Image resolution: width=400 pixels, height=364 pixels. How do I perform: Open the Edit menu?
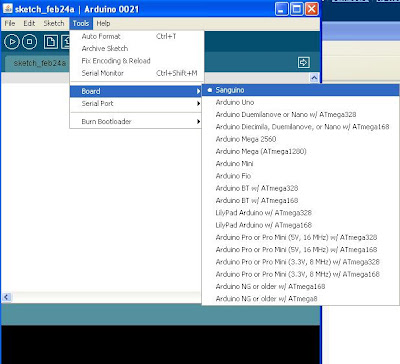pyautogui.click(x=29, y=23)
